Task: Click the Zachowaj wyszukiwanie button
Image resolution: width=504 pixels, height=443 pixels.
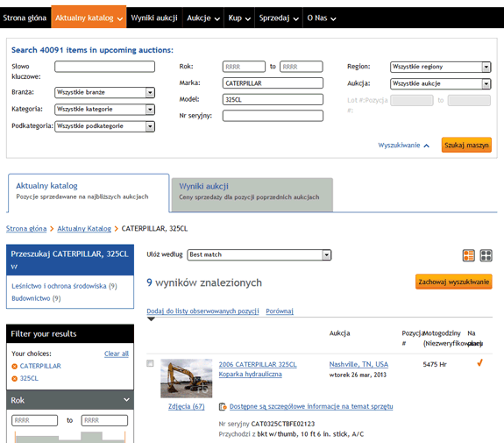Action: click(453, 282)
